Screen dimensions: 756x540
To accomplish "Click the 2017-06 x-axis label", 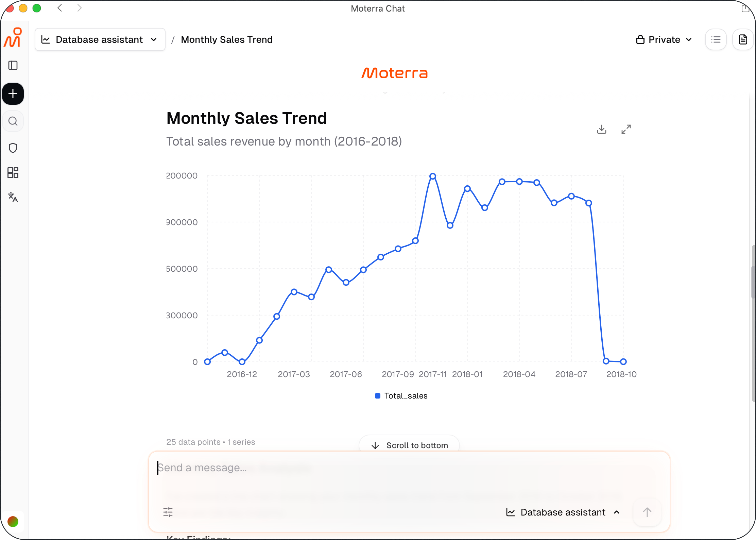I will click(x=346, y=374).
